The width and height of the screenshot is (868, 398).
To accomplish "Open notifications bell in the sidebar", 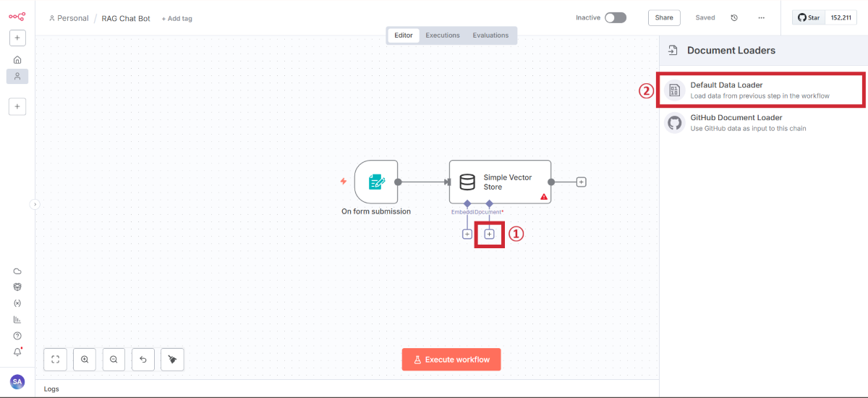I will click(17, 352).
